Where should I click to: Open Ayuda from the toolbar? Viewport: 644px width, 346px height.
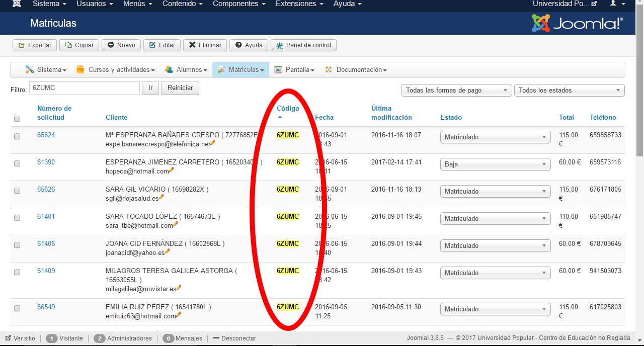coord(249,45)
